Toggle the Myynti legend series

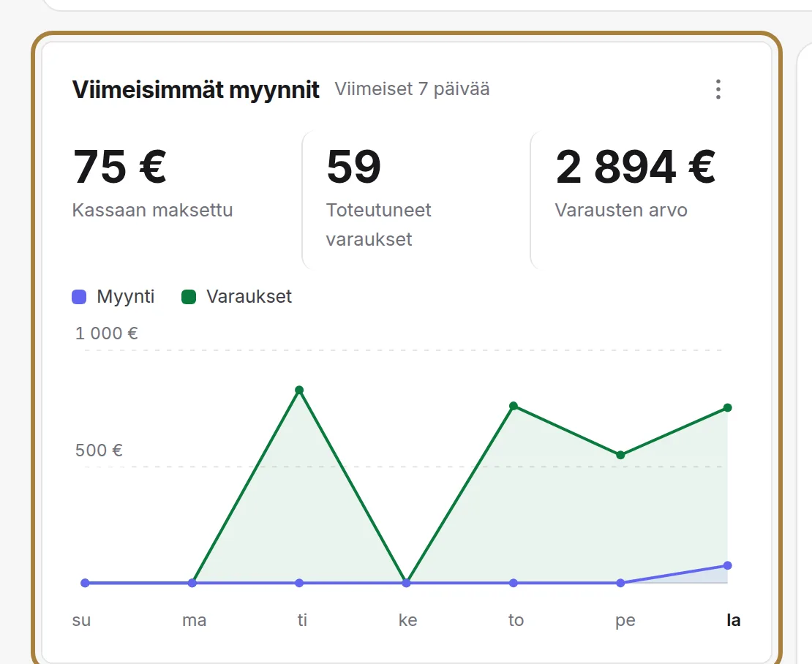tap(113, 297)
